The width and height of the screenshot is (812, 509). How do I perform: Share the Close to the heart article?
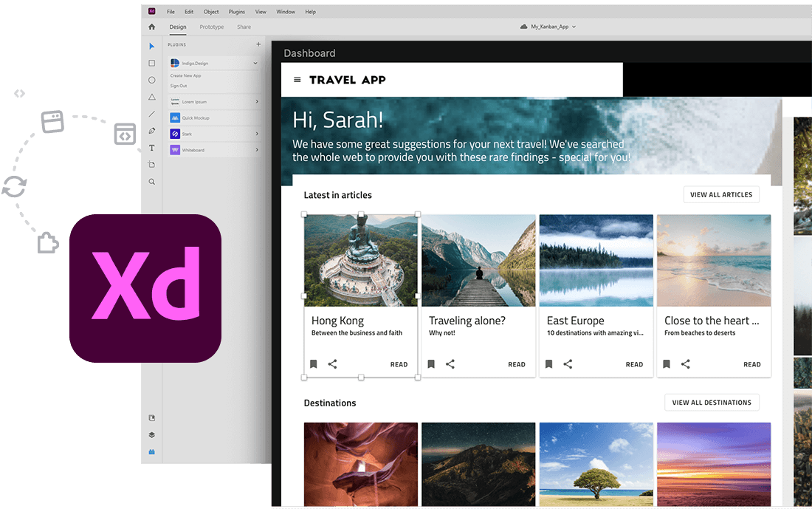[x=685, y=364]
